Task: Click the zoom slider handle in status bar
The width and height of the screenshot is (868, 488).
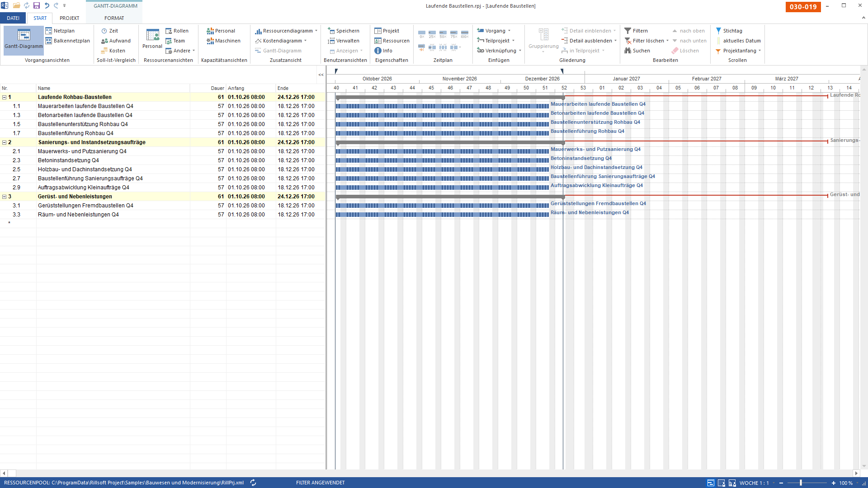Action: pyautogui.click(x=801, y=483)
